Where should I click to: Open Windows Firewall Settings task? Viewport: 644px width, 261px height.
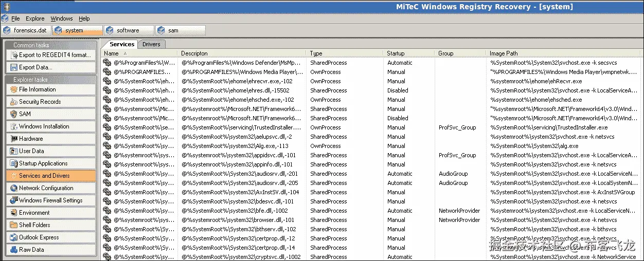click(50, 200)
